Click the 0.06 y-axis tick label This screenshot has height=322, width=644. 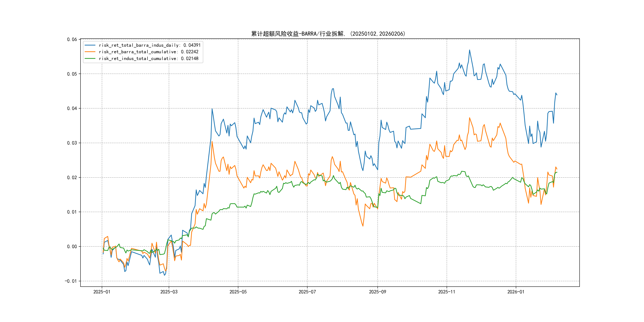coord(72,40)
